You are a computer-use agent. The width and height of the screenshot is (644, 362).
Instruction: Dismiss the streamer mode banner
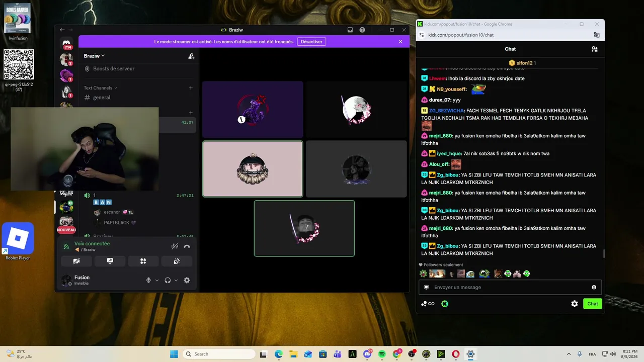coord(400,42)
